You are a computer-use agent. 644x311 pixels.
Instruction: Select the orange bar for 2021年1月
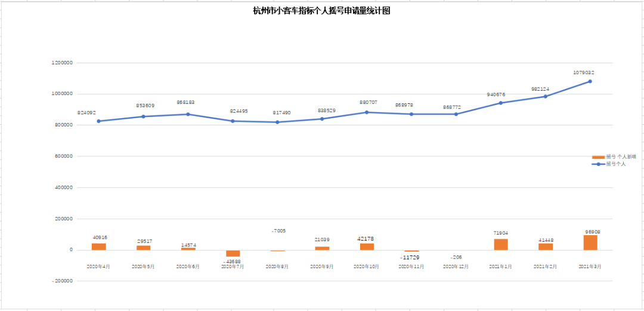point(501,244)
